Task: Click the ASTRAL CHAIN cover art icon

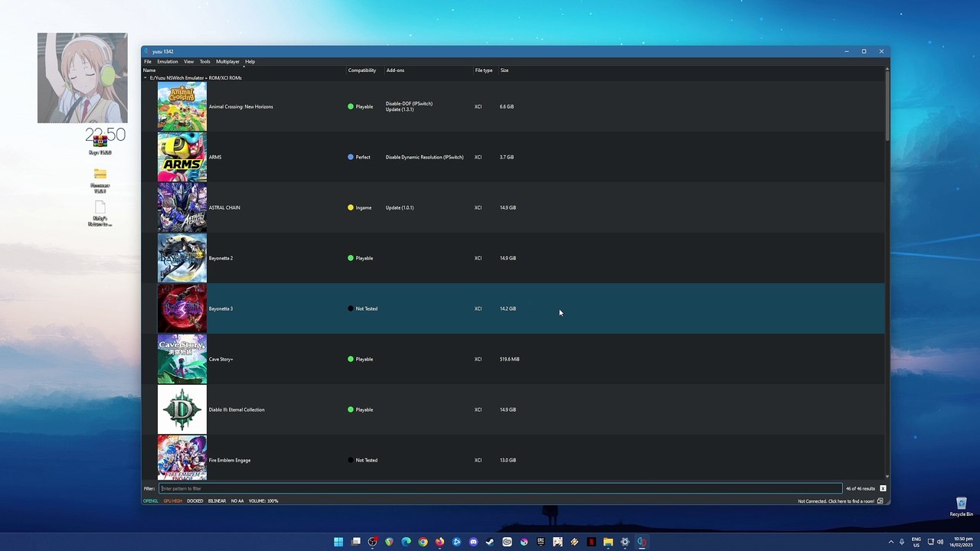Action: click(x=181, y=207)
